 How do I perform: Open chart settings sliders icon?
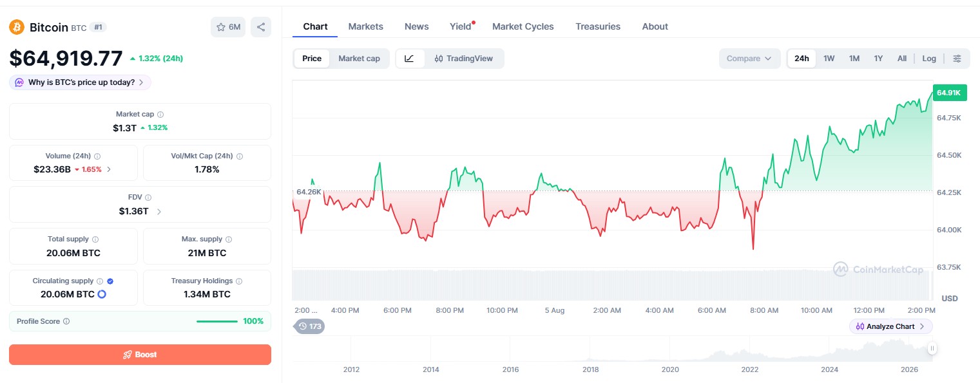point(957,59)
